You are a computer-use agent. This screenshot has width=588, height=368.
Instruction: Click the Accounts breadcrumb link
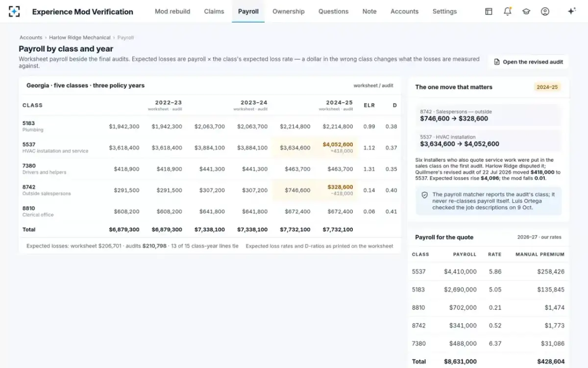pos(31,37)
